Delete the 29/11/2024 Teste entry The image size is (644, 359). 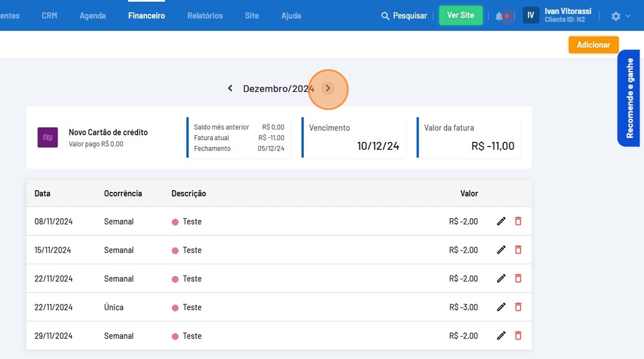(x=518, y=336)
